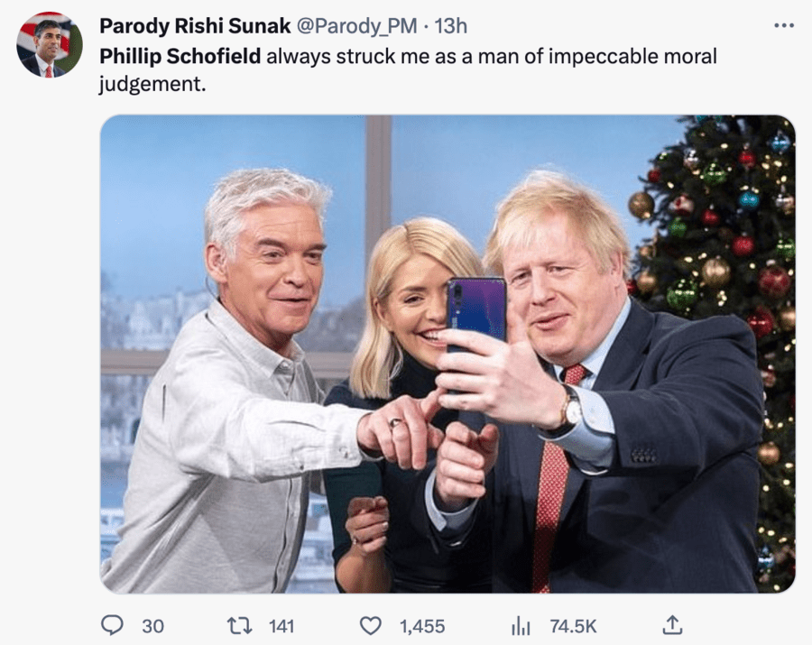This screenshot has height=645, width=812.
Task: Open the 13h timestamp permalink
Action: (x=450, y=26)
